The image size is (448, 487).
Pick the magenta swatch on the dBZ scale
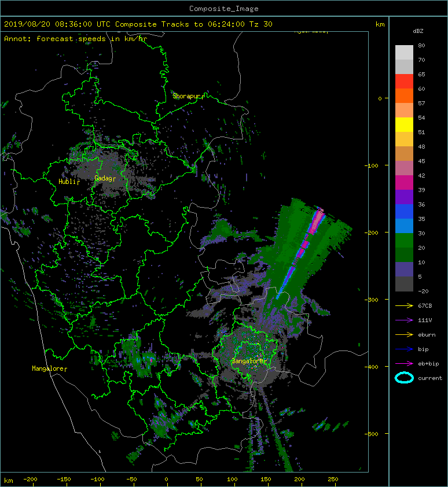404,182
